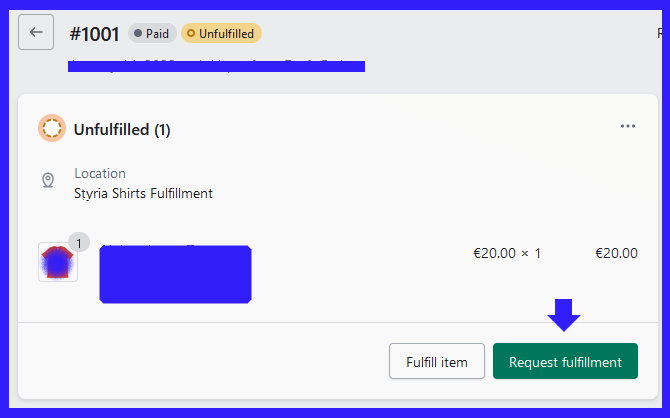The image size is (670, 418).
Task: Click the yellow ring icon in Unfulfilled badge
Action: click(191, 33)
